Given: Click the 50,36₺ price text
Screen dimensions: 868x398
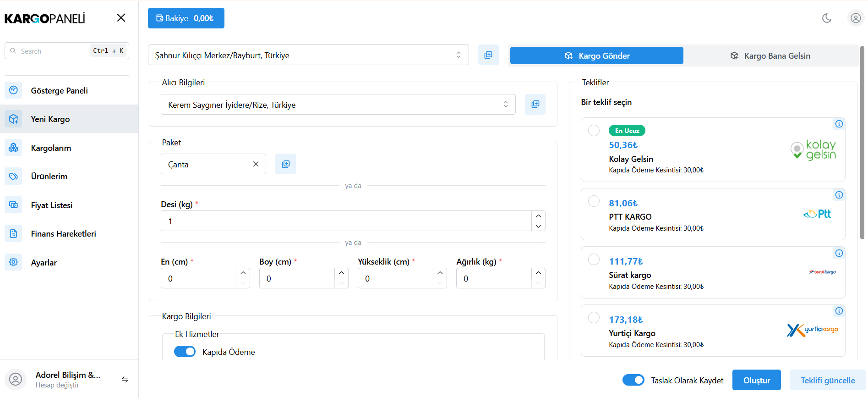Looking at the screenshot, I should pyautogui.click(x=623, y=145).
